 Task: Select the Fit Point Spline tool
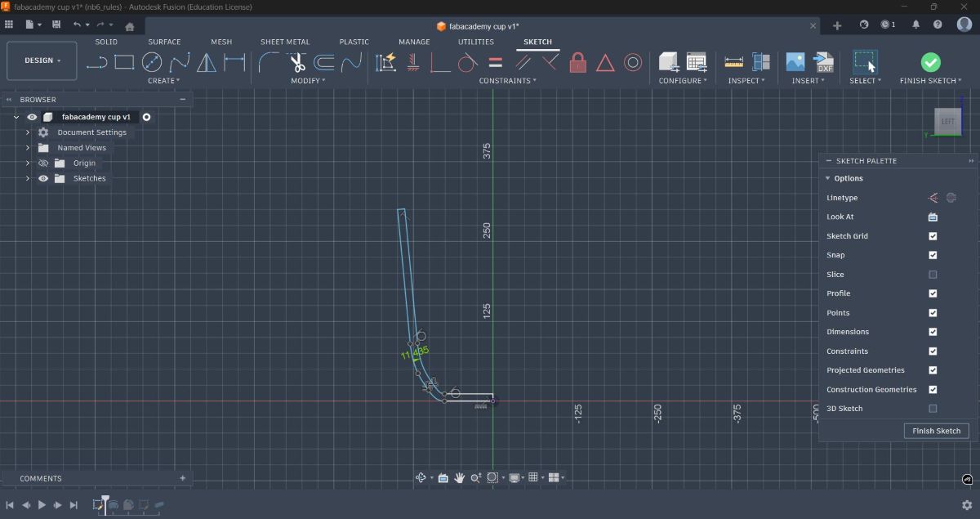click(179, 62)
